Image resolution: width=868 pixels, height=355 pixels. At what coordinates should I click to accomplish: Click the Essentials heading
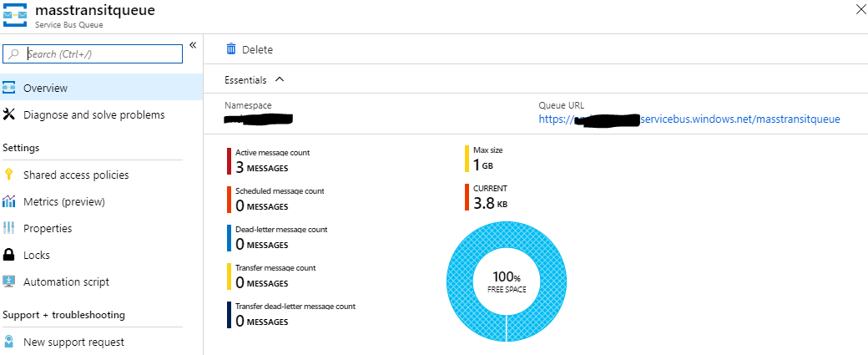point(245,79)
